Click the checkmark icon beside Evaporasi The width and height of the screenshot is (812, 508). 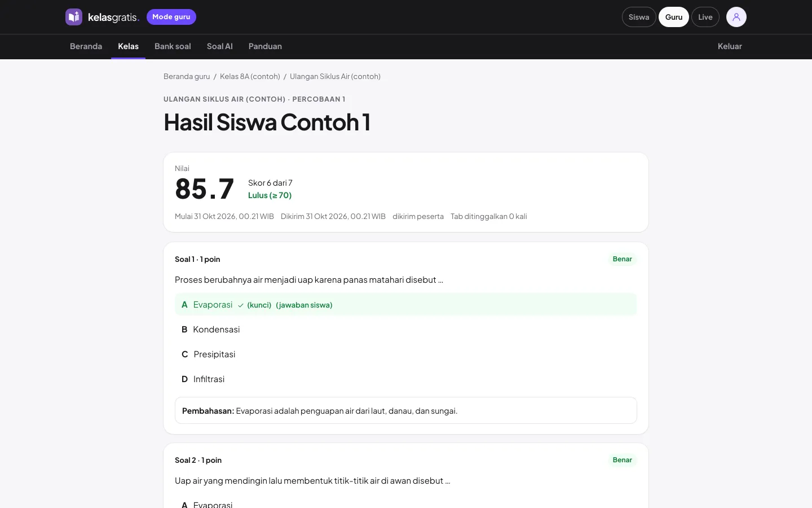pos(241,305)
